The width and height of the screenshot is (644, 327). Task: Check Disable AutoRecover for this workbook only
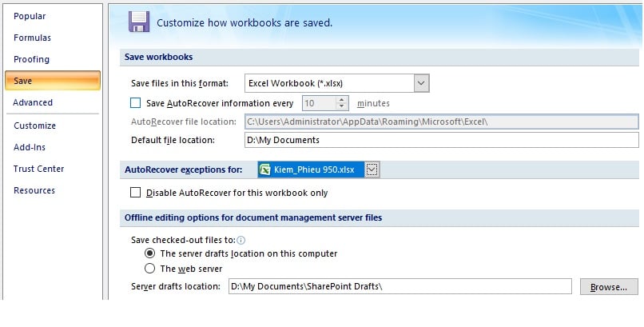135,193
